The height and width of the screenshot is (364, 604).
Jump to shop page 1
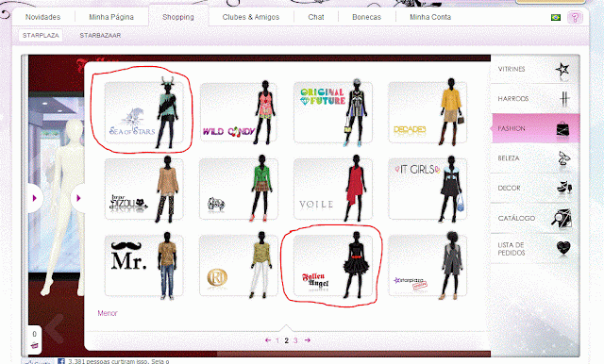(x=277, y=340)
